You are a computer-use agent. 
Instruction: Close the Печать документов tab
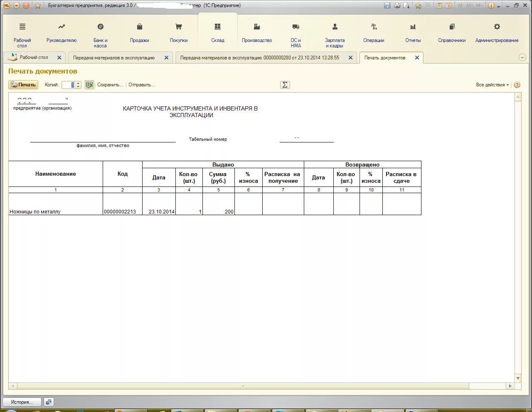[x=417, y=58]
